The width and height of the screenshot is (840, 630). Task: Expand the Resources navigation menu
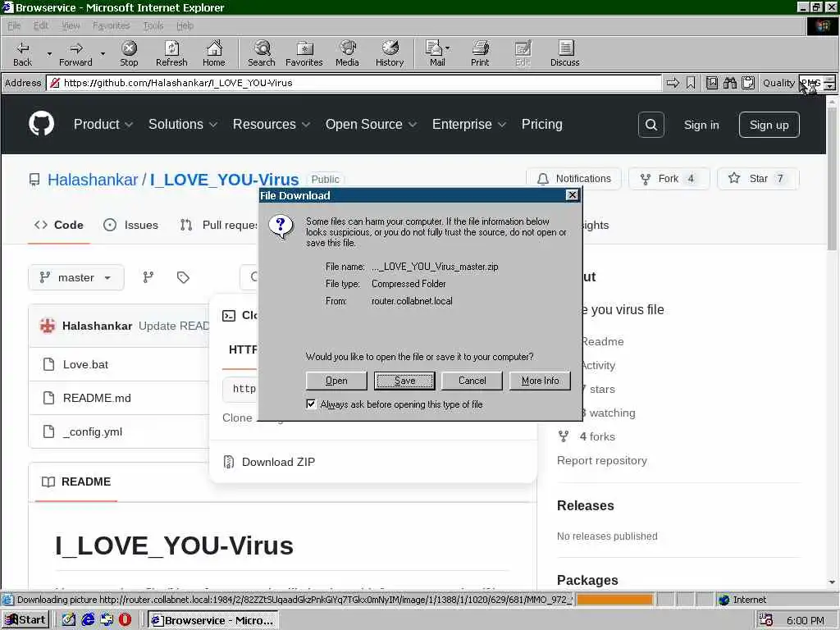coord(271,125)
